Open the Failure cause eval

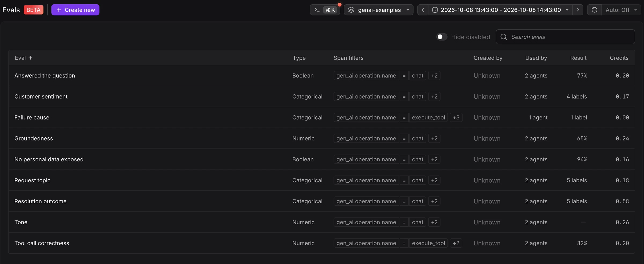pyautogui.click(x=32, y=117)
